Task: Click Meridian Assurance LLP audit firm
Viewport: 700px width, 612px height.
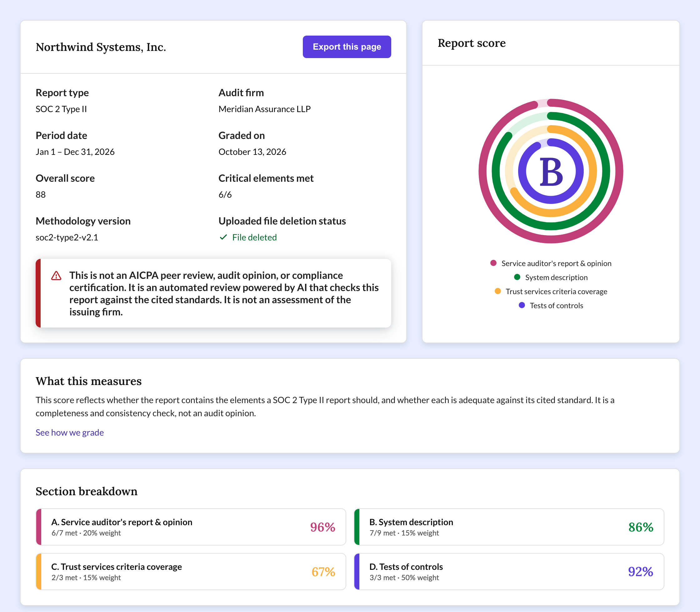Action: tap(265, 109)
